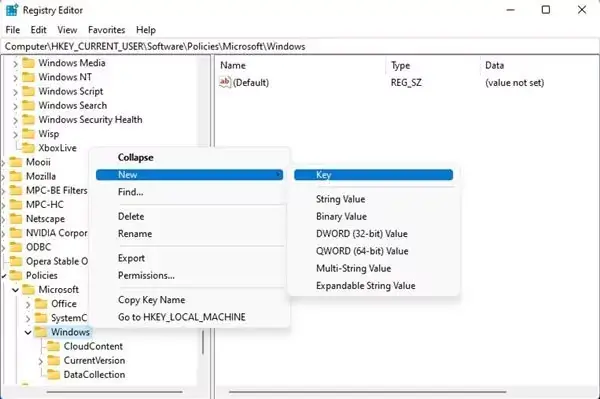Click the Windows Media folder icon
The width and height of the screenshot is (600, 399).
[28, 63]
